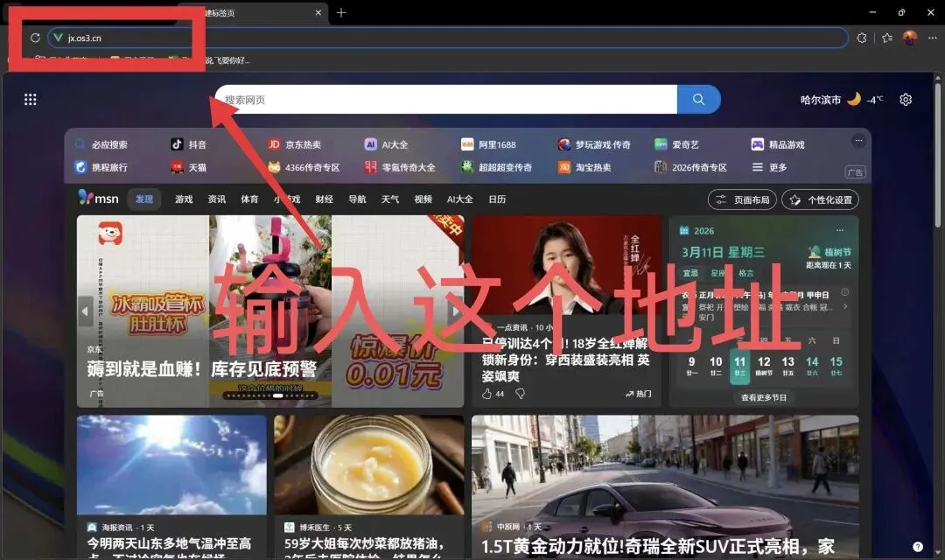Expand 更多 quick links

[x=770, y=167]
